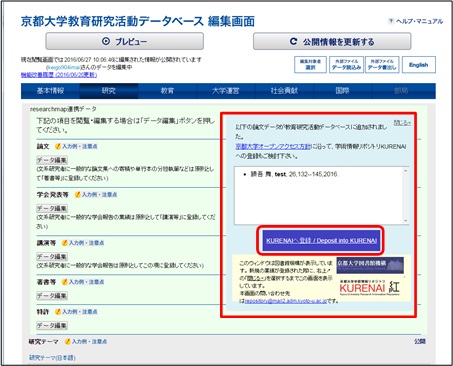The height and width of the screenshot is (366, 453).
Task: Select the 国際 tab
Action: 342,91
